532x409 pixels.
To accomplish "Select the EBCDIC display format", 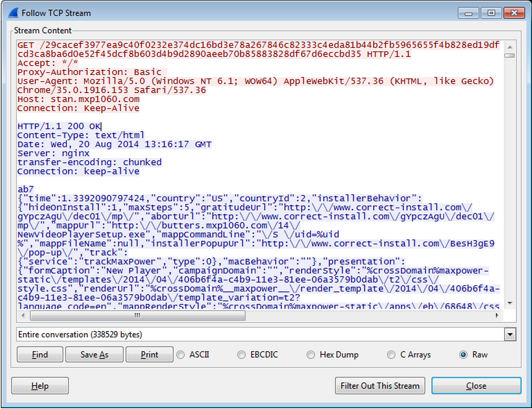I will (x=242, y=354).
